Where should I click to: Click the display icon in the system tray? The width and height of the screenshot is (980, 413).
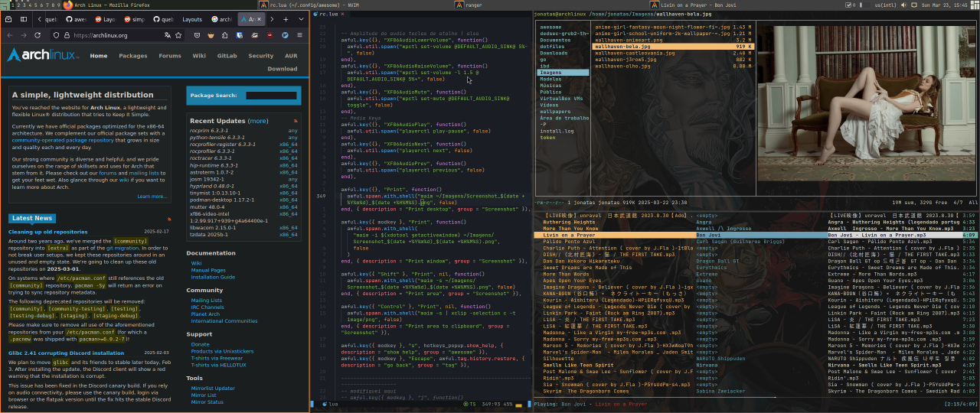click(914, 5)
